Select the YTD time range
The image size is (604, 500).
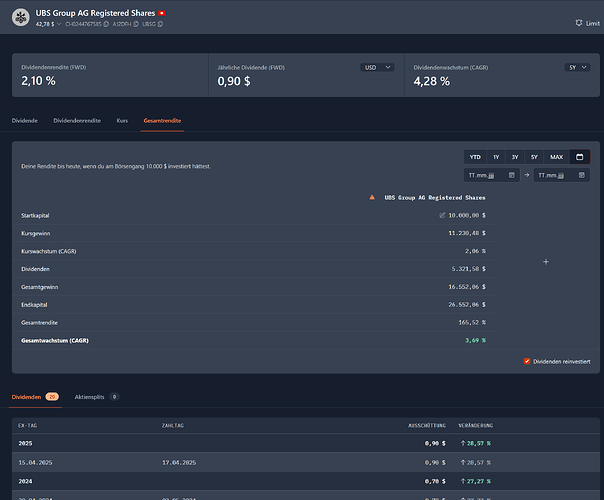click(474, 157)
